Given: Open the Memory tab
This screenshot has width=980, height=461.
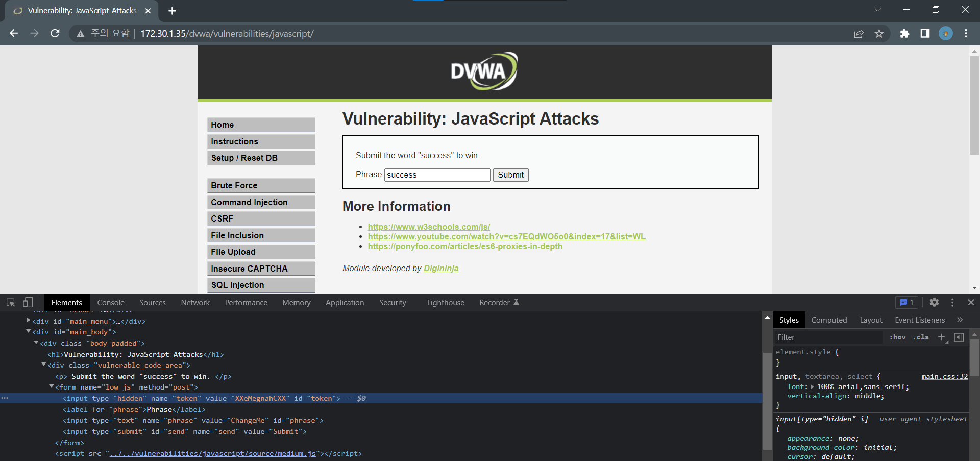Looking at the screenshot, I should pos(297,302).
